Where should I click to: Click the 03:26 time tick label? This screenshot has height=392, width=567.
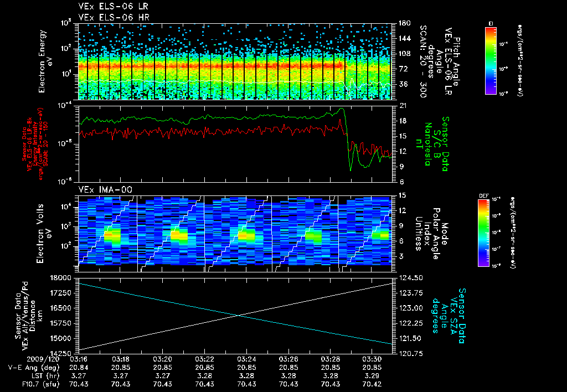(288, 359)
